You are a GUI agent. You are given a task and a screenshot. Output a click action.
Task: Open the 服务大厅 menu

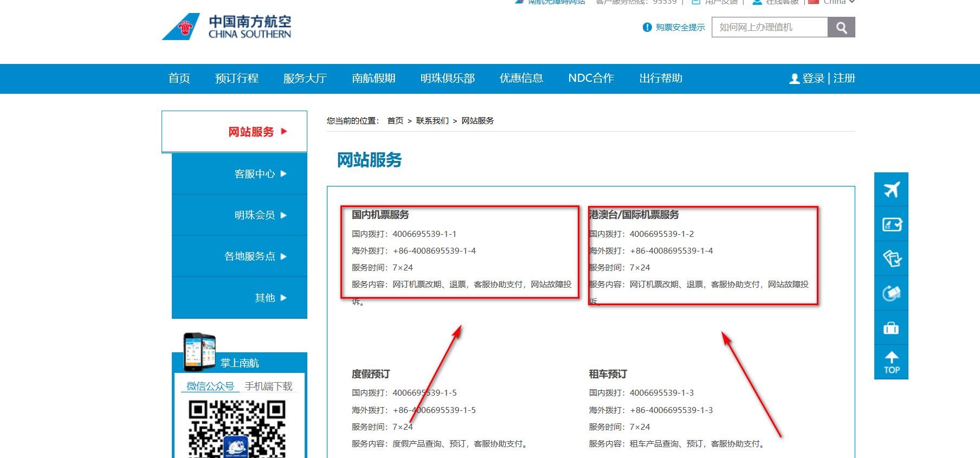coord(305,79)
